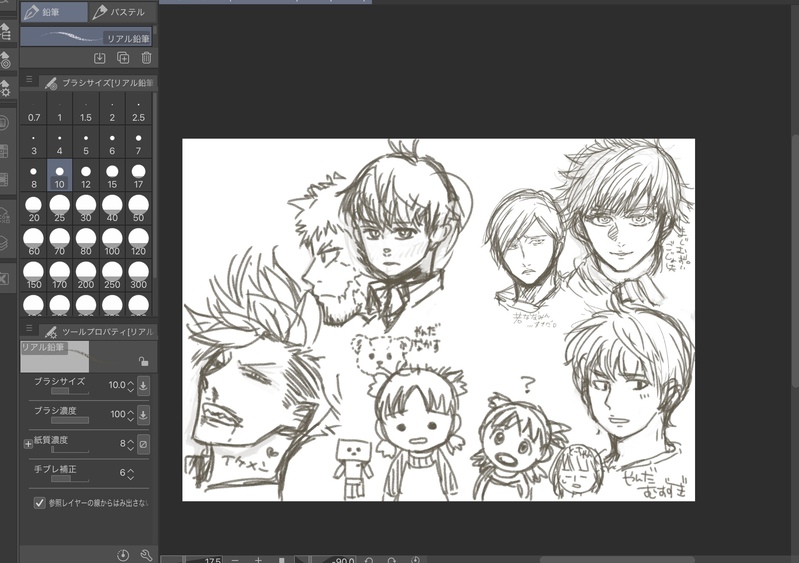Image resolution: width=799 pixels, height=563 pixels.
Task: Reset tool properties to initial settings
Action: [x=123, y=555]
